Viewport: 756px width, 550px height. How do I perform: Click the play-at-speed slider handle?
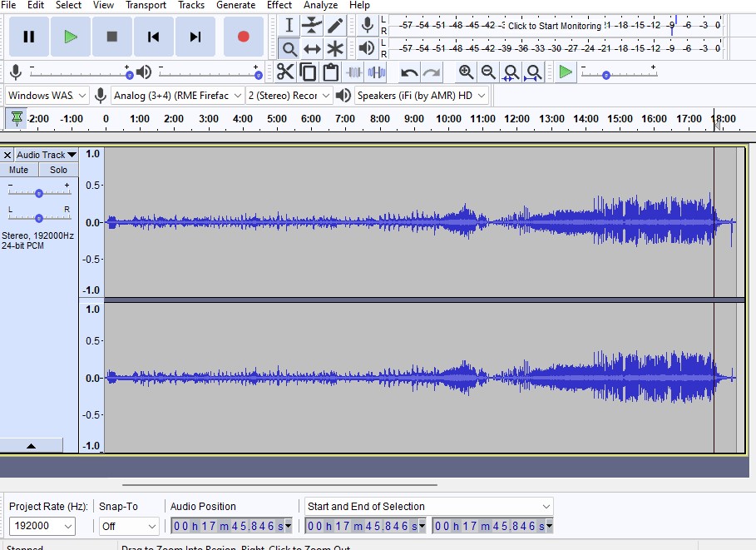point(606,75)
